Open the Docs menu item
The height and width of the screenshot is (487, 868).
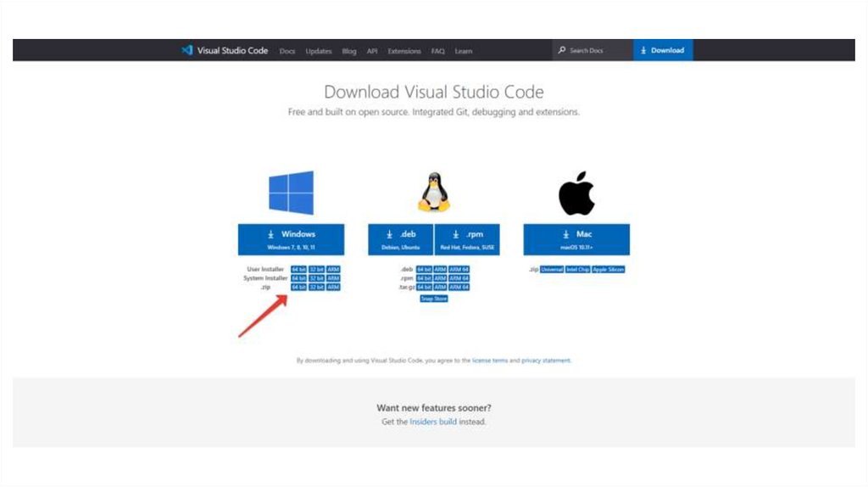pyautogui.click(x=287, y=51)
